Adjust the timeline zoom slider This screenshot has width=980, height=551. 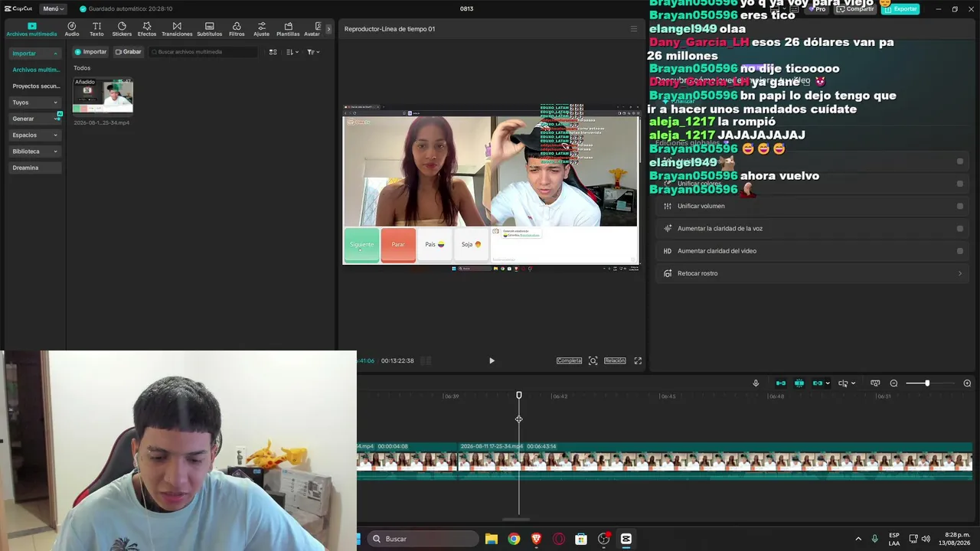coord(927,383)
